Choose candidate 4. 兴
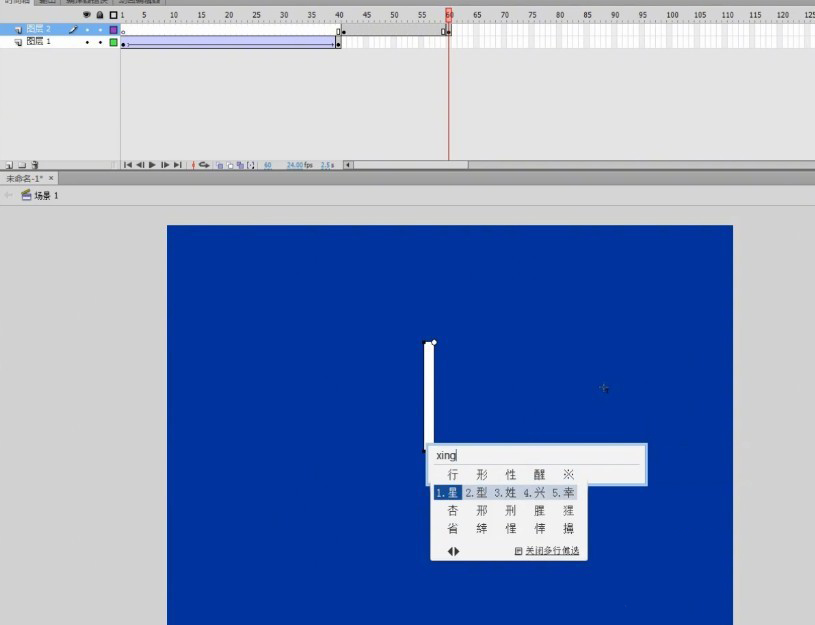 (534, 492)
